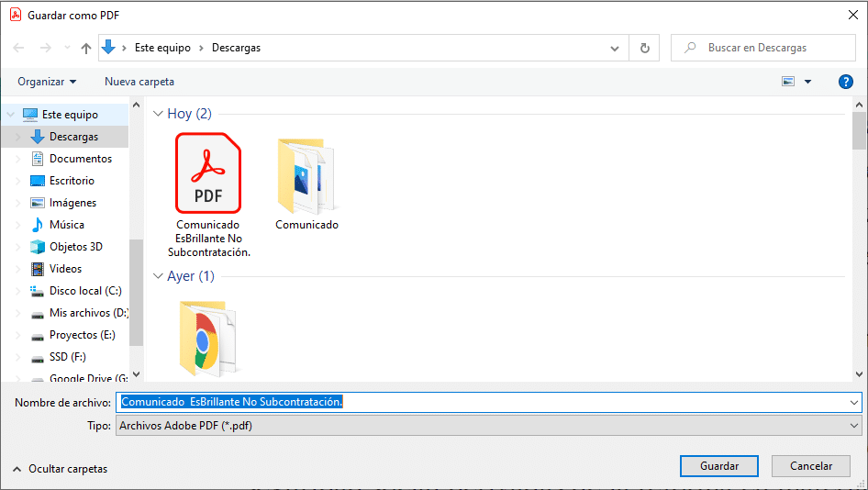Screen dimensions: 868x490
Task: Go back with the left arrow
Action: coord(18,48)
